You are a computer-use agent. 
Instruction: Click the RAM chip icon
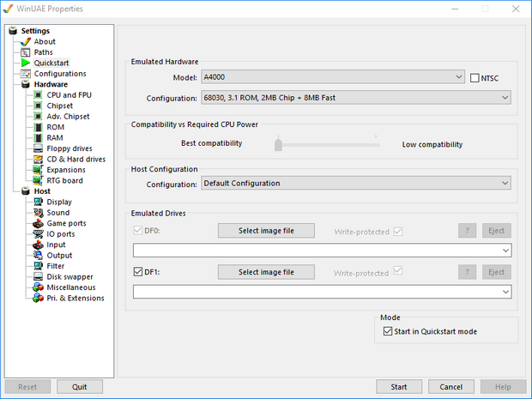point(39,138)
